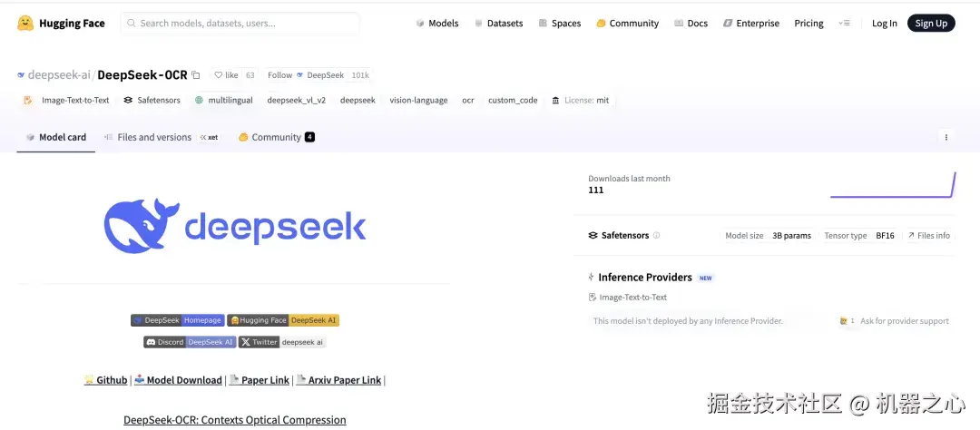Viewport: 980px width, 430px height.
Task: Open the Community tab of the model
Action: tap(276, 138)
